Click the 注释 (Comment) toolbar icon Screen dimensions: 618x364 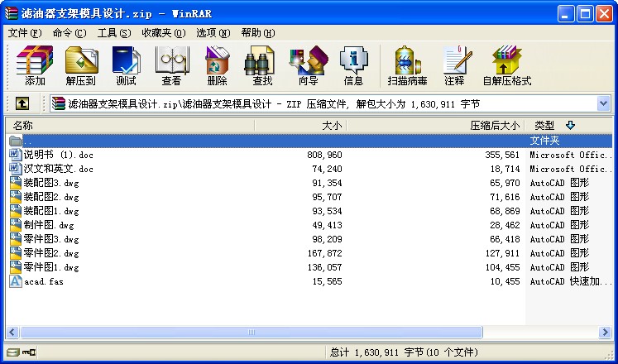click(x=458, y=60)
